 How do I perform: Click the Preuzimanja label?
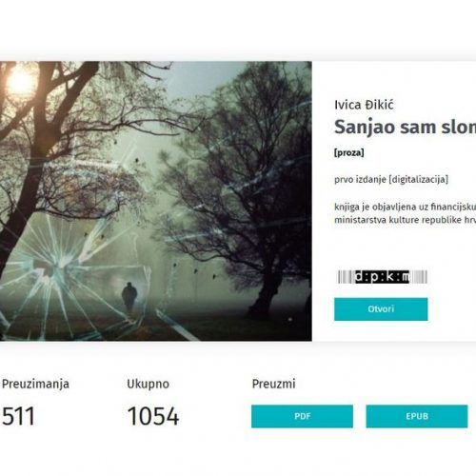click(x=35, y=384)
